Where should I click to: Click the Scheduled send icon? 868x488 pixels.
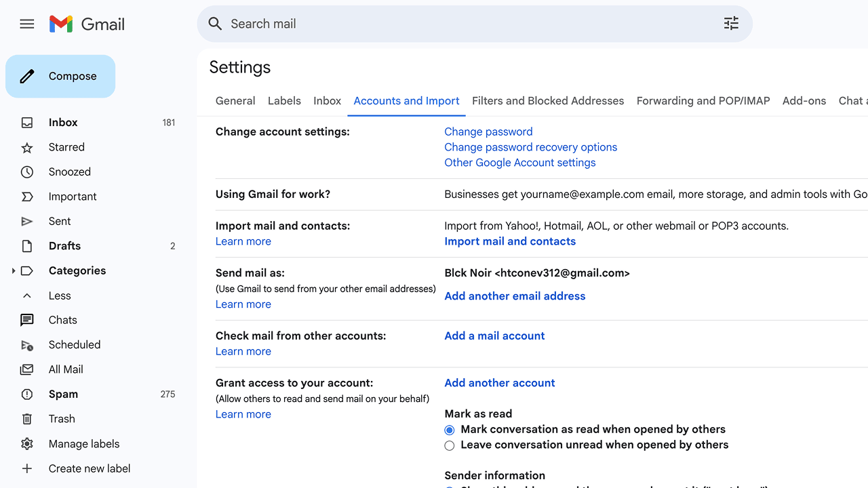point(27,345)
